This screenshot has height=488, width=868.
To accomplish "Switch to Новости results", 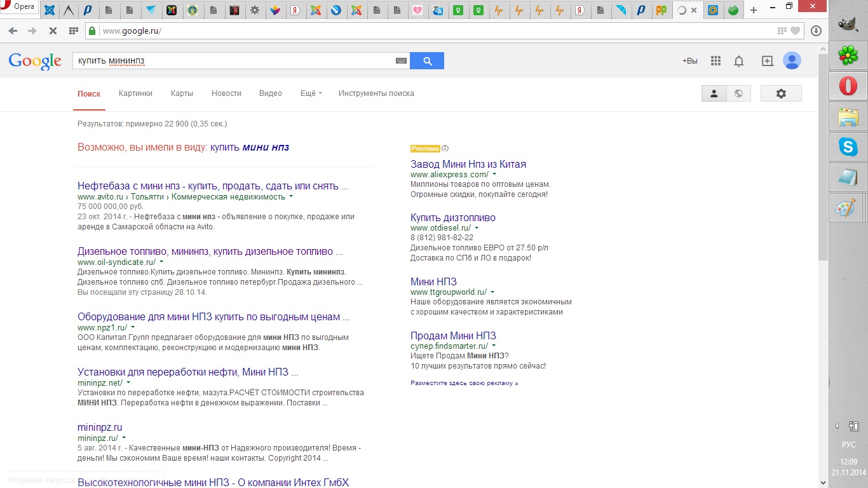I will coord(226,93).
